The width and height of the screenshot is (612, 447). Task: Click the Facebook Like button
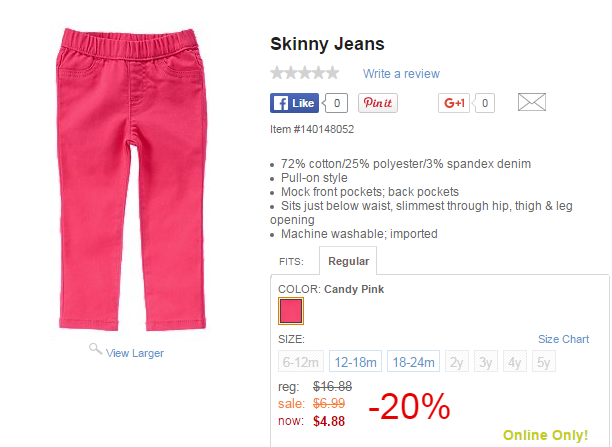294,103
